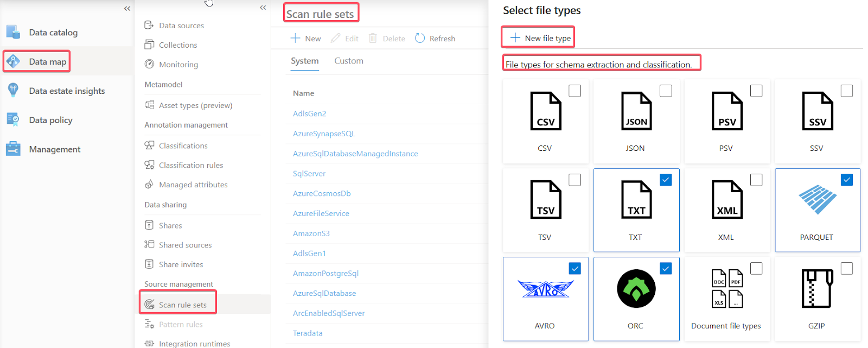Click the Classifications icon
Viewport: 868px width, 348px height.
149,145
